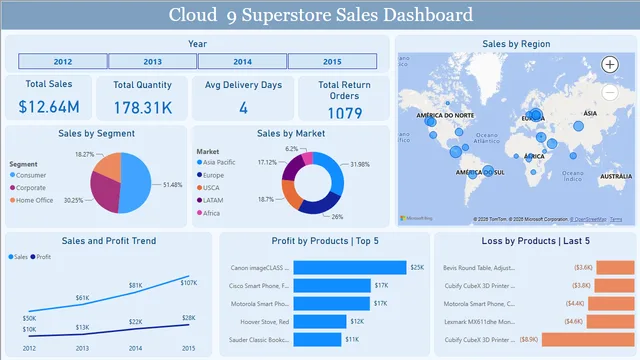Image resolution: width=640 pixels, height=360 pixels.
Task: Click the $107K sales data label
Action: click(x=189, y=282)
